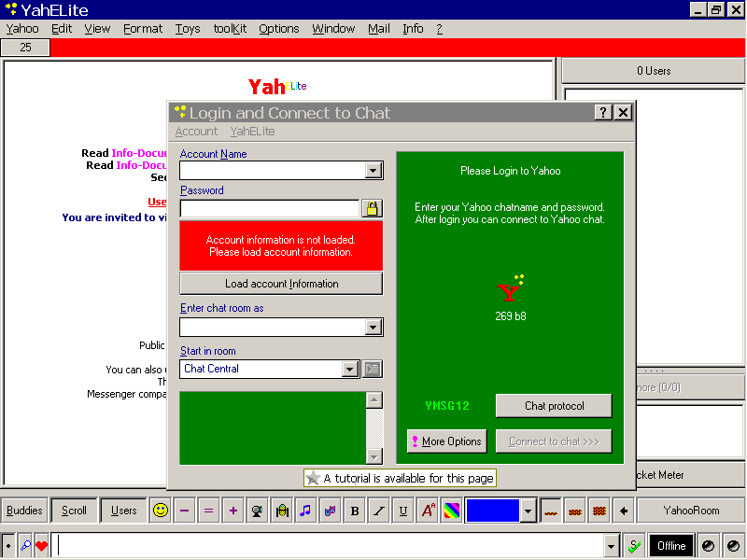Click scroll up arrow in green log box
747x560 pixels.
[x=374, y=400]
